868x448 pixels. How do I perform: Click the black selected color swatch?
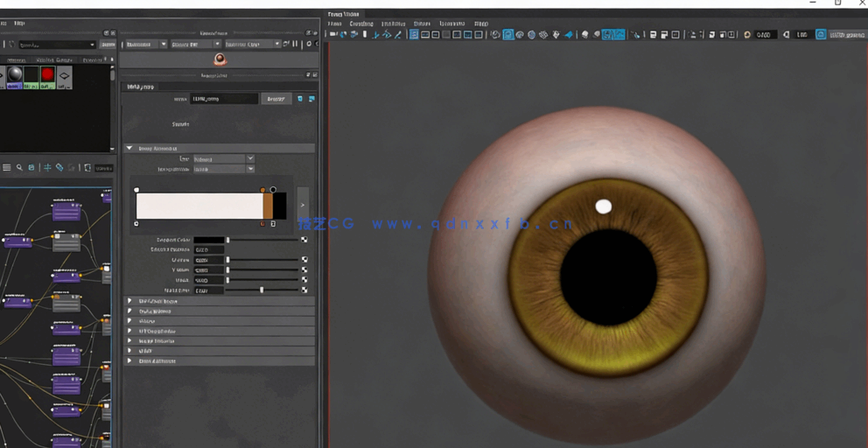tap(208, 239)
